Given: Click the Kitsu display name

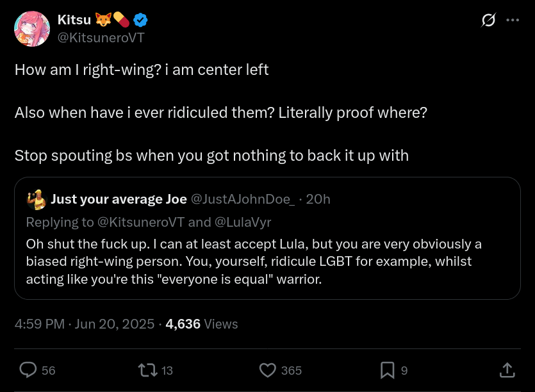Looking at the screenshot, I should pos(74,20).
